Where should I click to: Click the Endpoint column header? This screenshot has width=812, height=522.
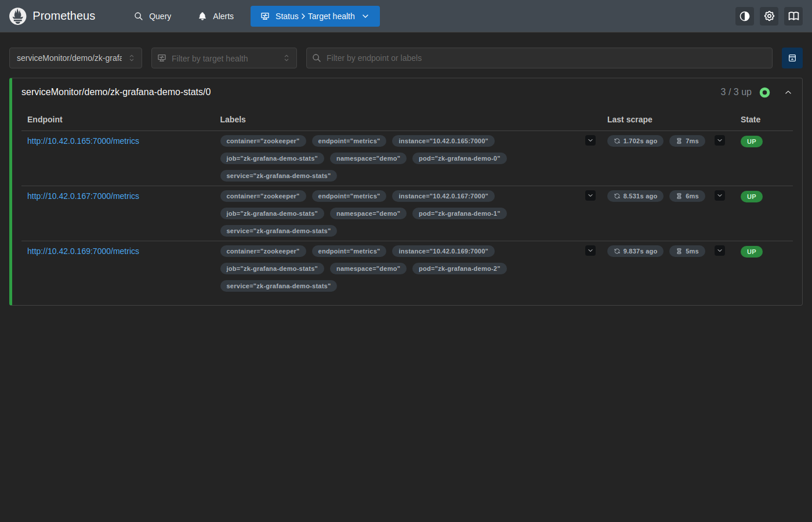click(45, 119)
